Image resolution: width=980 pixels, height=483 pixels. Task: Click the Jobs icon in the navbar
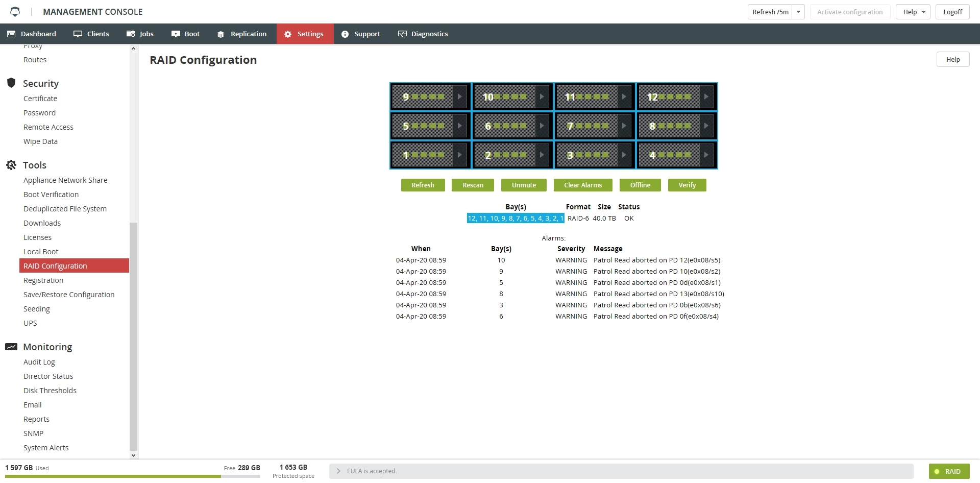[131, 34]
